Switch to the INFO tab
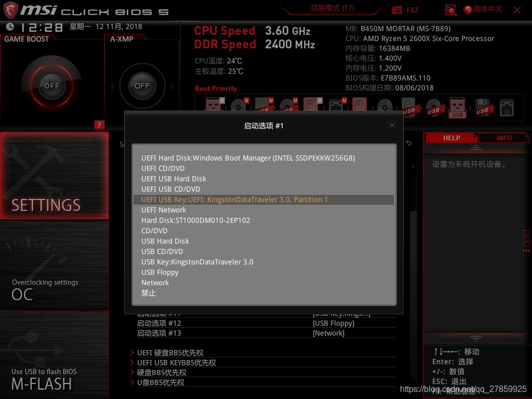 [504, 138]
